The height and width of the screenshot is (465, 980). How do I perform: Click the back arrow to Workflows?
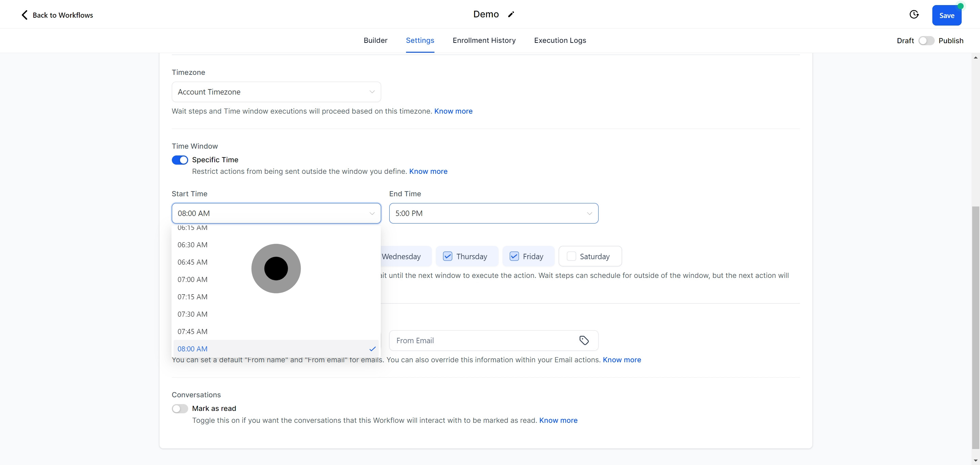(24, 15)
